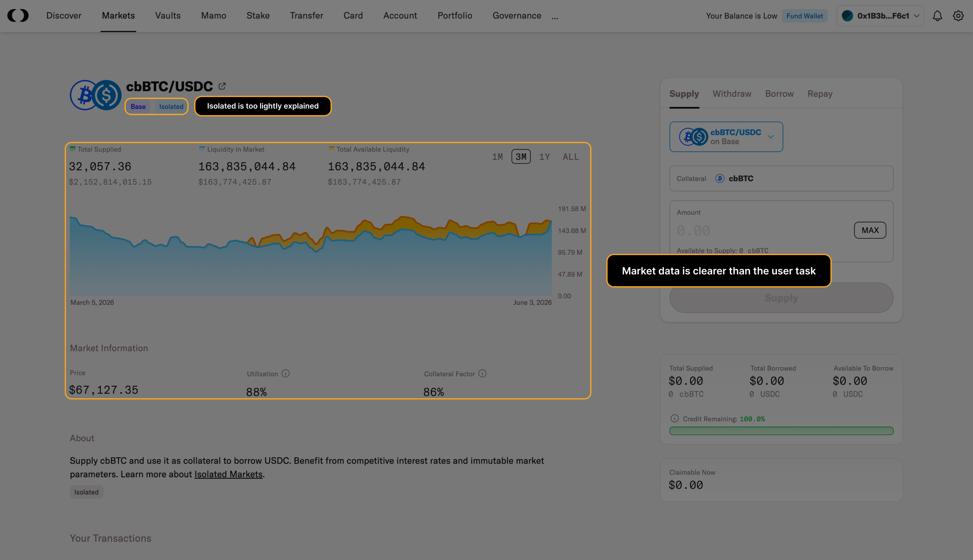Select the 1Y chart range

pyautogui.click(x=544, y=157)
